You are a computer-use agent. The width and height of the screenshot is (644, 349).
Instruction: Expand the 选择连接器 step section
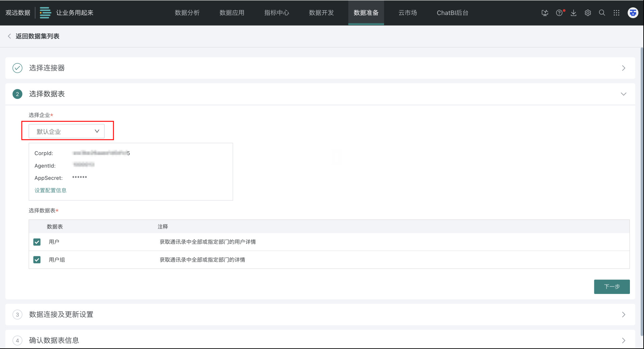(x=624, y=68)
